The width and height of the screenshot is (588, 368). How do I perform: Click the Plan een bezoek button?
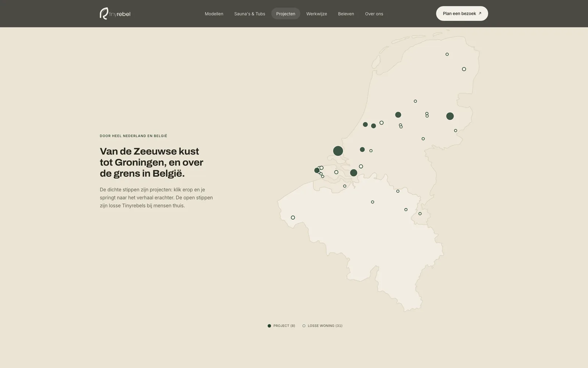(462, 14)
